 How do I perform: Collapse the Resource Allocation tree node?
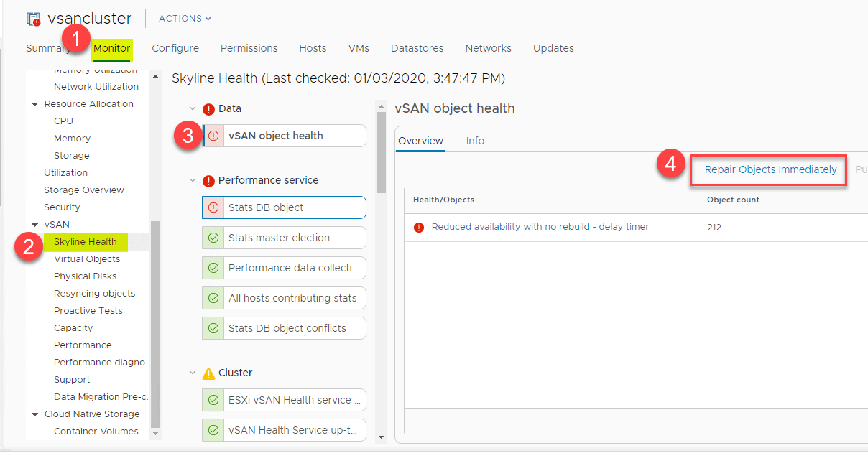tap(34, 104)
